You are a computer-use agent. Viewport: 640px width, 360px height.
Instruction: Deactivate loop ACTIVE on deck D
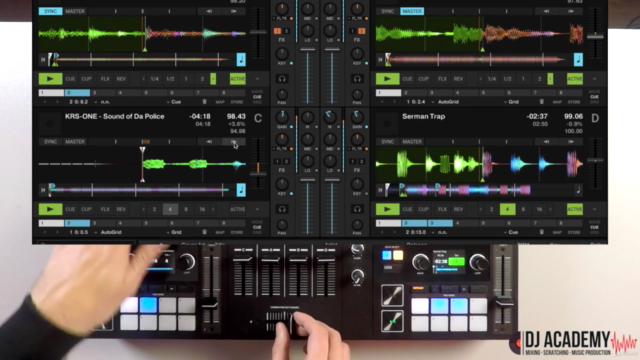pos(575,209)
